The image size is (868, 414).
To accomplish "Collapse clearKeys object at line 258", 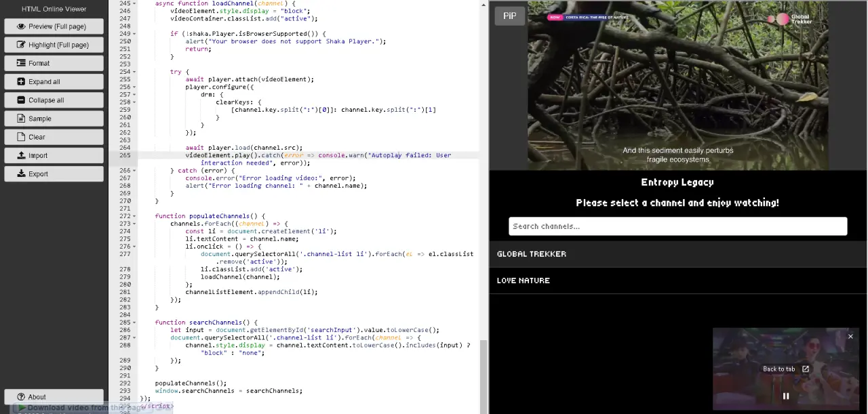I will point(134,102).
